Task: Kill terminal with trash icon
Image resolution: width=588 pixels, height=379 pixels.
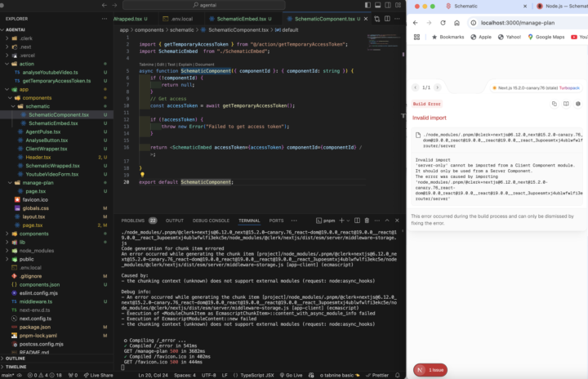Action: [367, 221]
